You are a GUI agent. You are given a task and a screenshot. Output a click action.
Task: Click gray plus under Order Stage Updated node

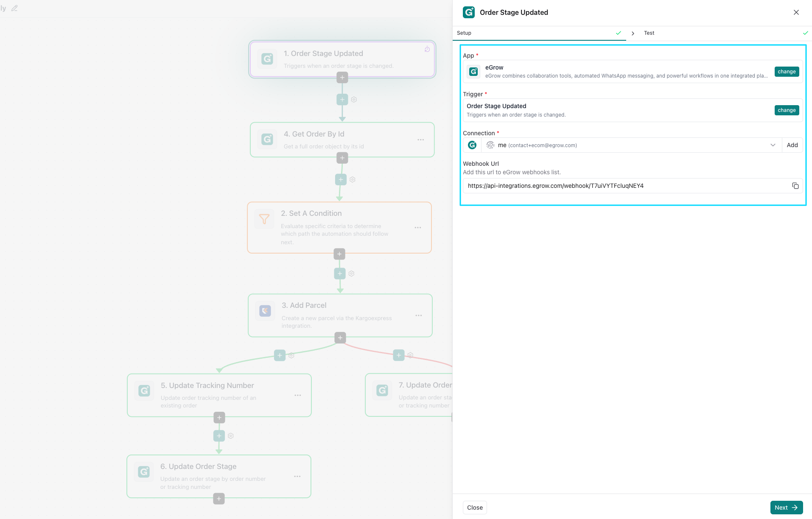342,78
